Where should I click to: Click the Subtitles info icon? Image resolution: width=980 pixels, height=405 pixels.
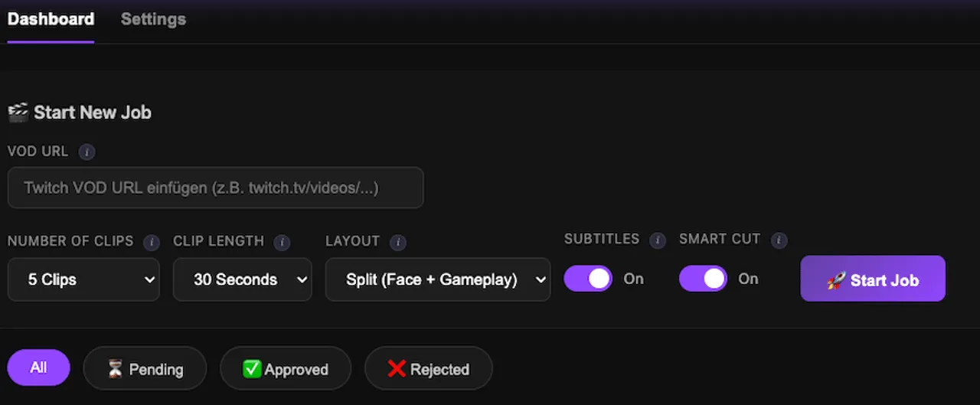point(658,240)
